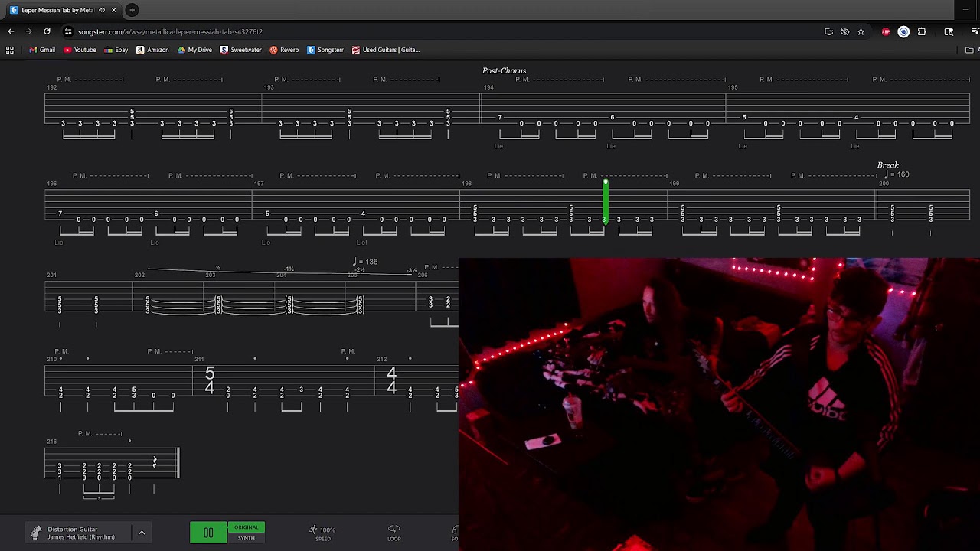Pause the tab playback
980x551 pixels.
tap(208, 533)
